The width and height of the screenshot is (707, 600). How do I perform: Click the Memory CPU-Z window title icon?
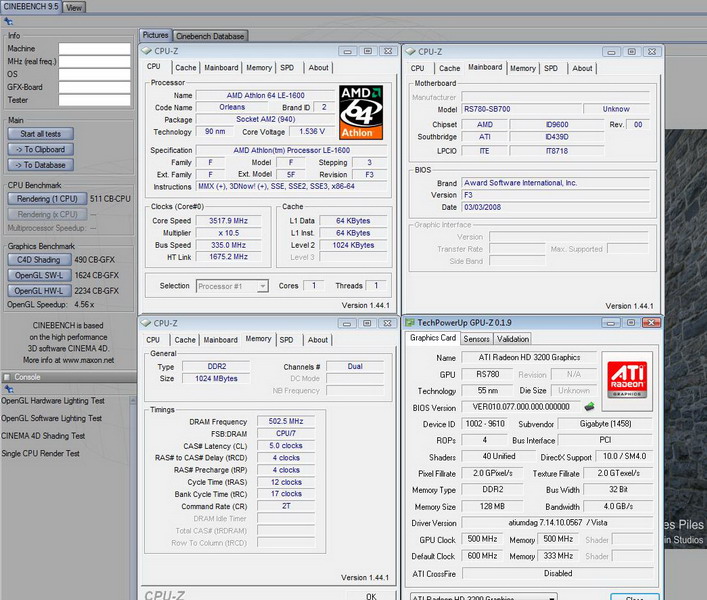click(x=147, y=323)
